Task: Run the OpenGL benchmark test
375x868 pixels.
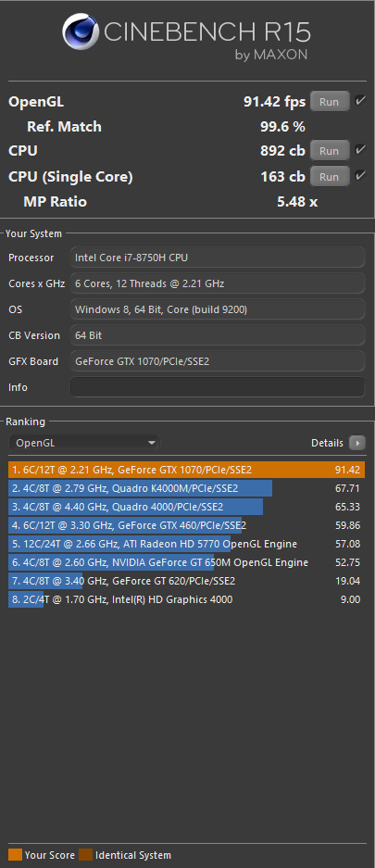Action: pos(329,102)
